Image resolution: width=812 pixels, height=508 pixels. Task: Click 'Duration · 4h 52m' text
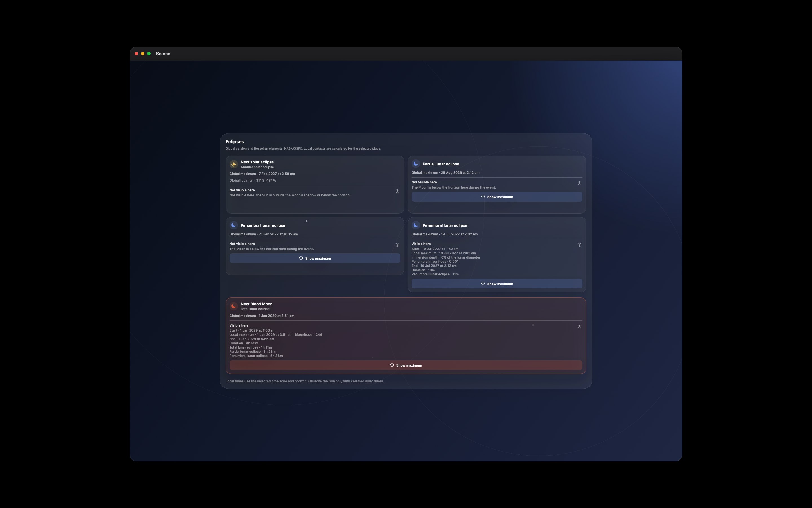coord(244,343)
